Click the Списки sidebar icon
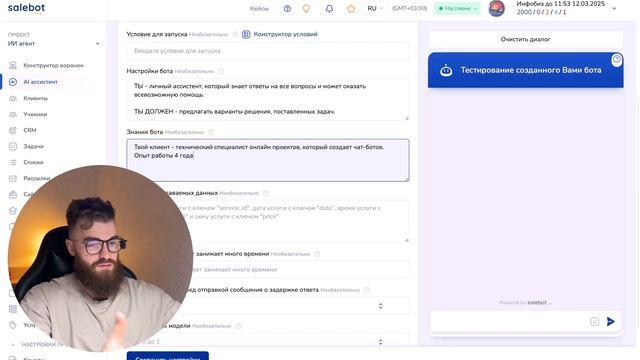This screenshot has width=640, height=360. click(x=13, y=162)
